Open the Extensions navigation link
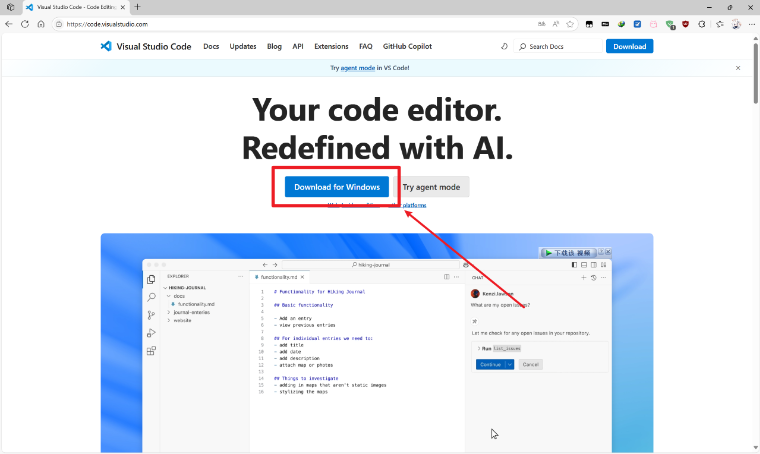Screen dimensions: 760x454 331,47
